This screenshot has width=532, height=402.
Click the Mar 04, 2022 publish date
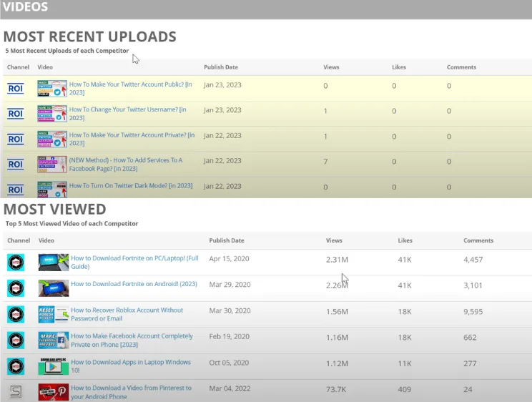230,388
